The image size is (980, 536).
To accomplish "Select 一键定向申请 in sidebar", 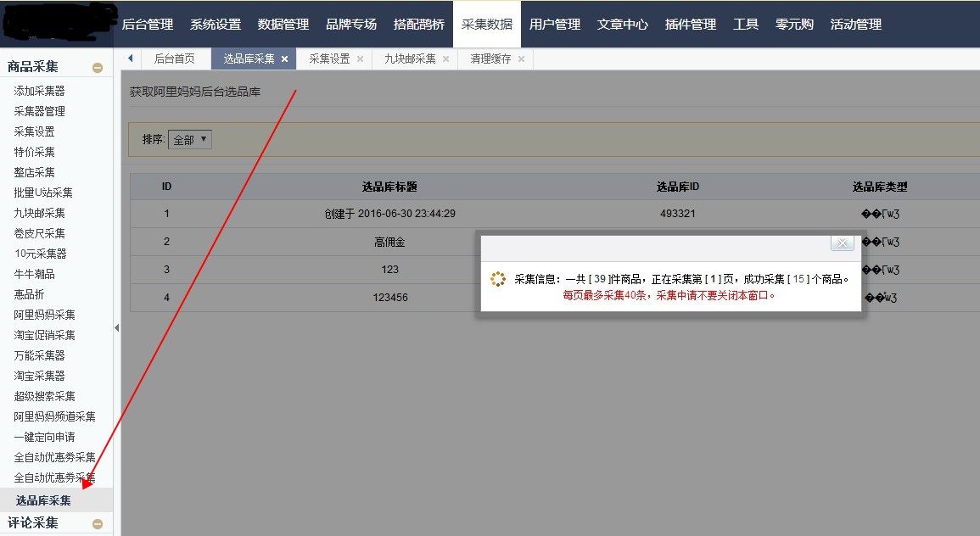I will tap(44, 437).
